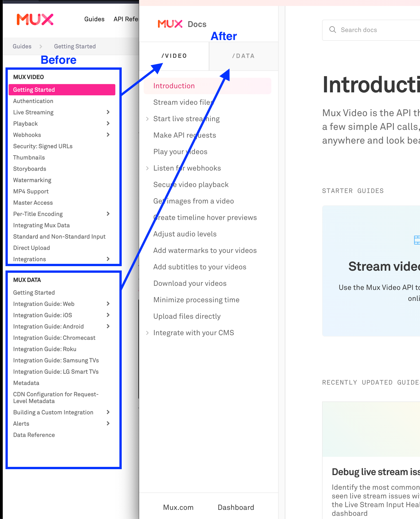Open Integrating Mux Data guide
The height and width of the screenshot is (519, 420).
(x=41, y=225)
